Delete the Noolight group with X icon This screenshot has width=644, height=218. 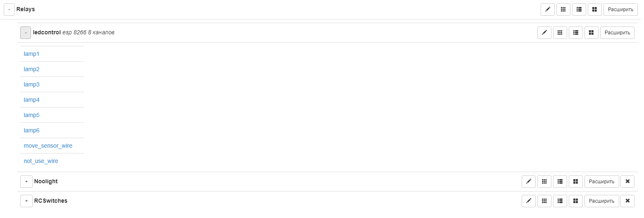pos(627,181)
